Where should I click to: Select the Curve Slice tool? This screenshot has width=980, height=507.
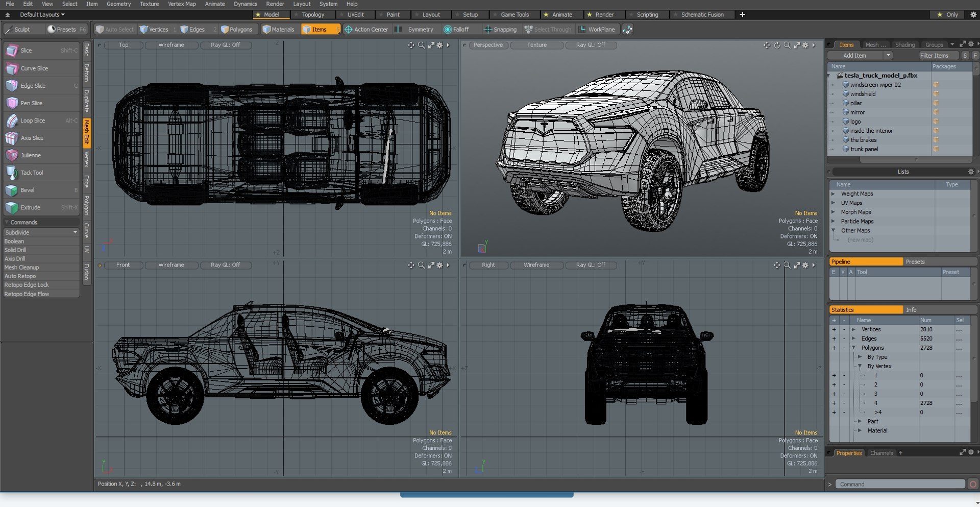click(x=41, y=68)
